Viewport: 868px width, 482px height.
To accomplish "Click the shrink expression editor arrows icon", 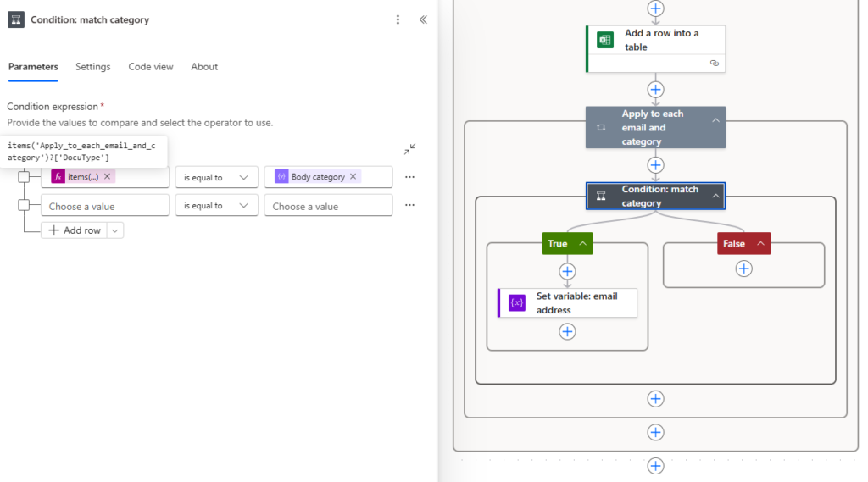I will click(x=409, y=149).
